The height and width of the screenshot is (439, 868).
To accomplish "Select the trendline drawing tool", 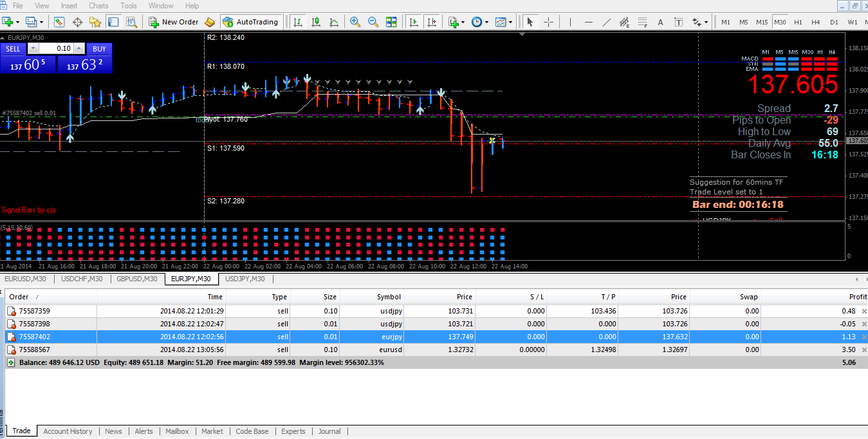I will pos(606,22).
